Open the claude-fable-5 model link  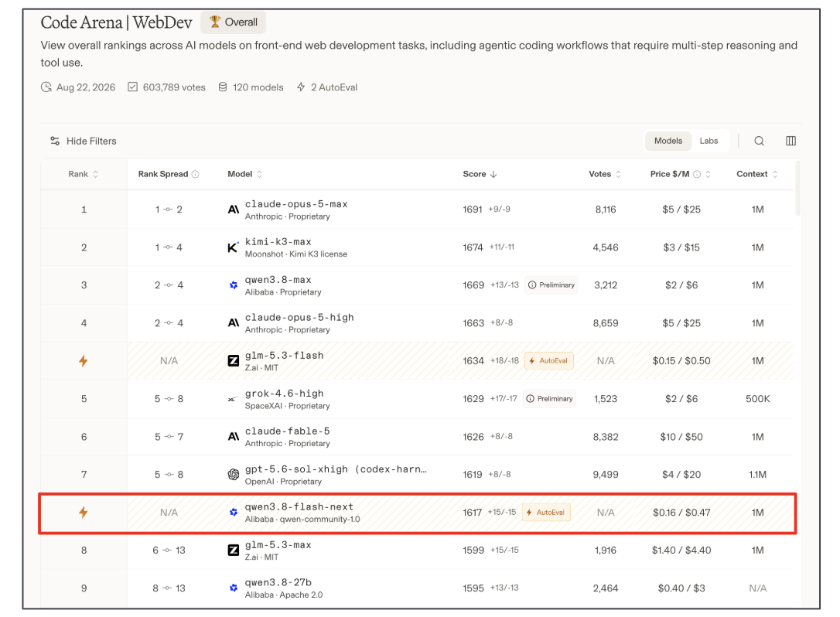287,431
